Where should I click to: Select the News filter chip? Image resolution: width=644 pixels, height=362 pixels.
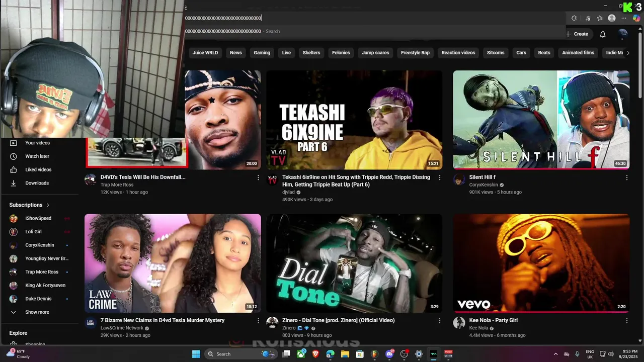[236, 53]
